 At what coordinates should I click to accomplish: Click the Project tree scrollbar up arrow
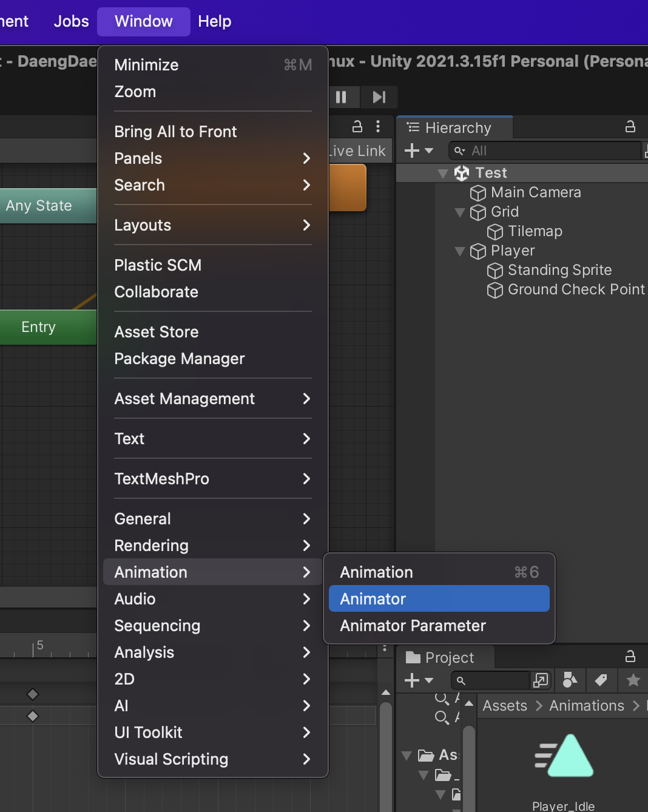469,703
